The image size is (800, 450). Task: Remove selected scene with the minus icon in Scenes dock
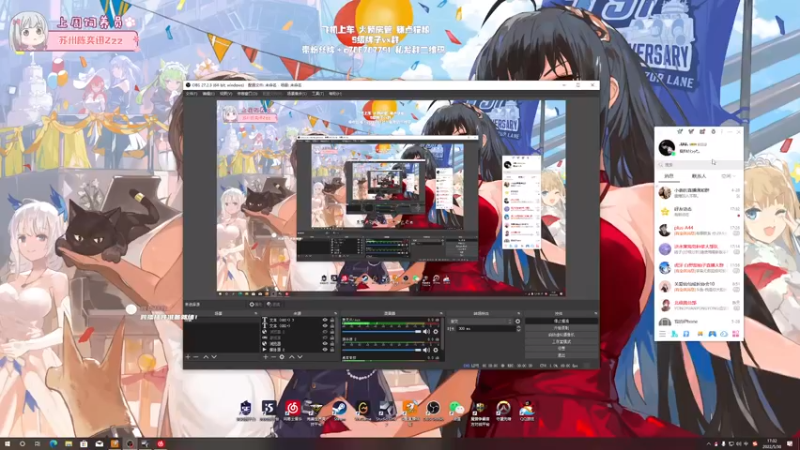(x=195, y=357)
